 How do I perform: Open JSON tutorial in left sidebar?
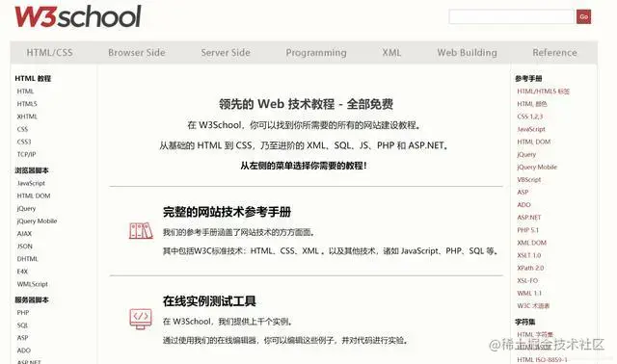(x=24, y=247)
